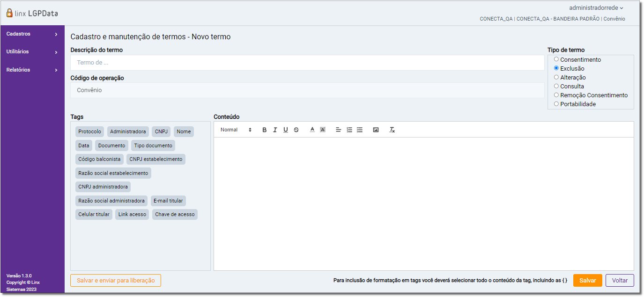Screen dimensions: 644x297
Task: Insert the Protocolo tag
Action: (x=89, y=132)
